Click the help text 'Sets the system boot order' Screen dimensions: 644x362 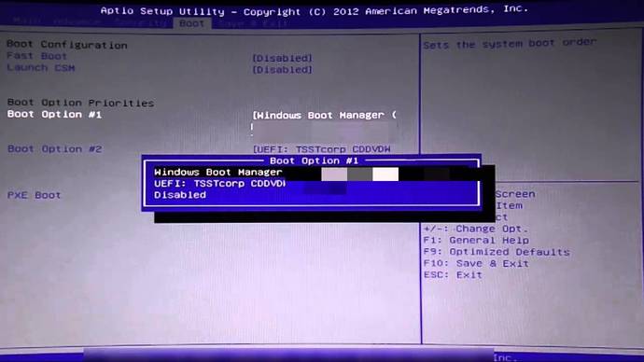(510, 44)
